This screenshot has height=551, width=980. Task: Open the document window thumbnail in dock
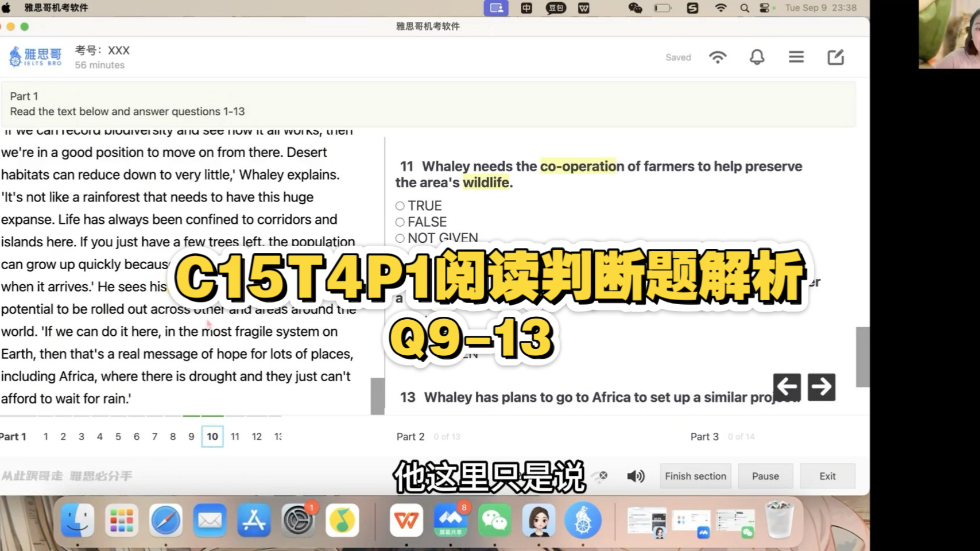point(647,521)
